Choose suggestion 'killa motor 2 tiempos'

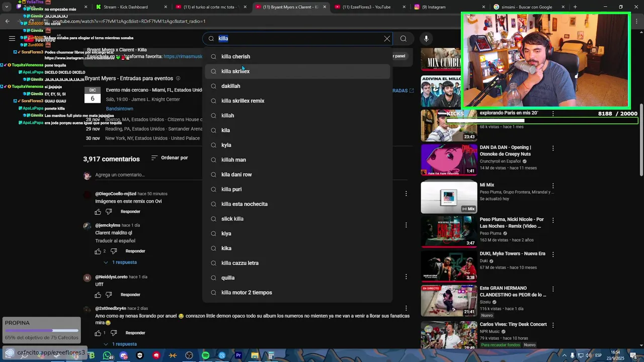click(x=297, y=293)
